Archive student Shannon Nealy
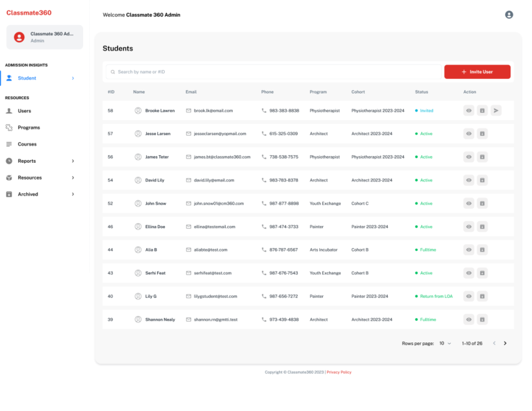 tap(482, 320)
